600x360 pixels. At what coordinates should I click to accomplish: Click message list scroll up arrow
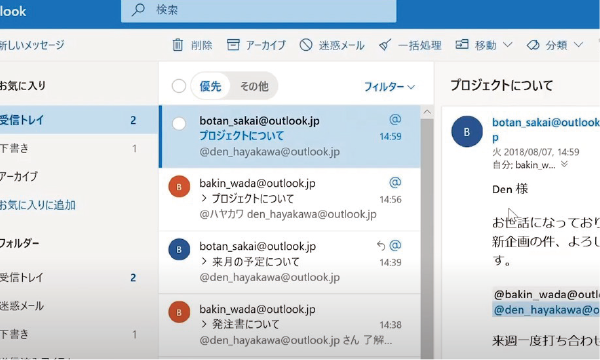pyautogui.click(x=427, y=112)
